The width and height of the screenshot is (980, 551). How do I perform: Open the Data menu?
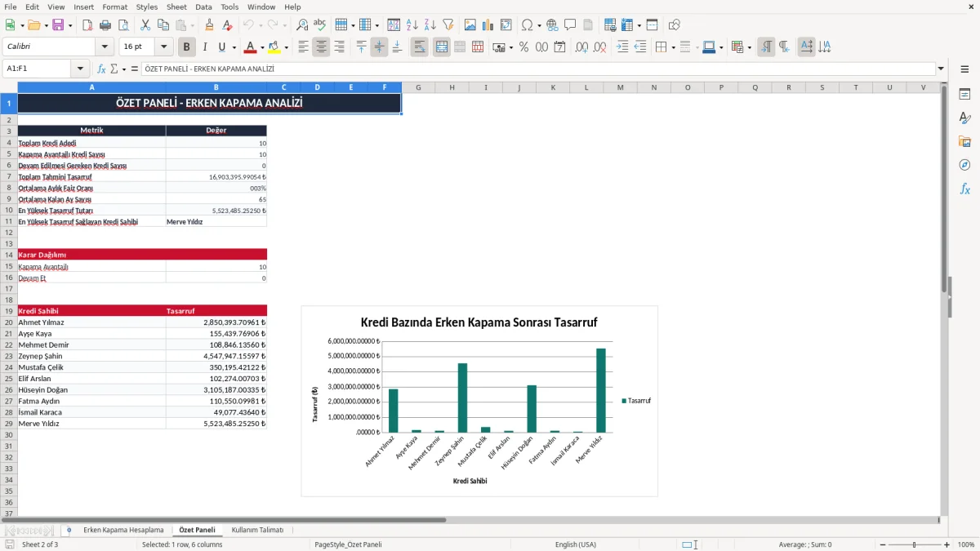(203, 7)
